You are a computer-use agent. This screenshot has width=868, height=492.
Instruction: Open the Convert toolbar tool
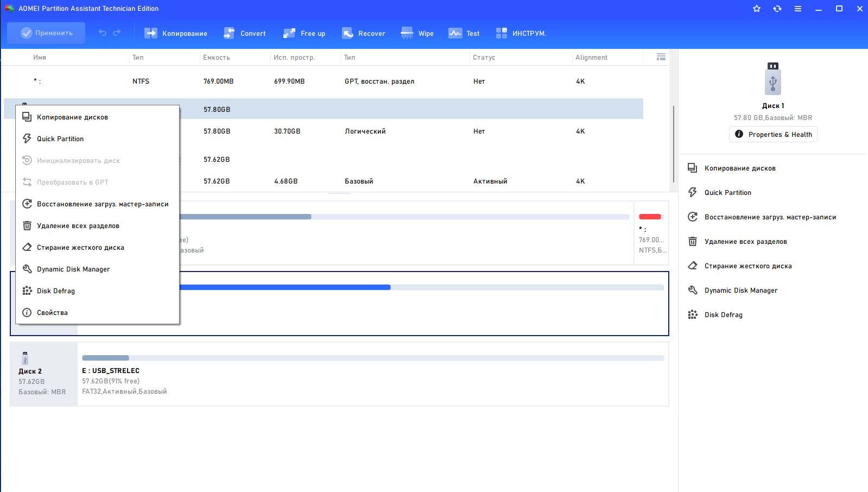click(245, 33)
